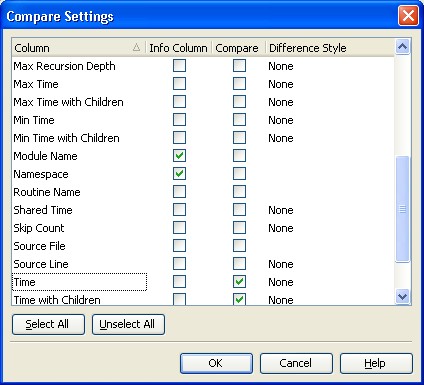
Task: Disable Compare checkbox for Time row
Action: 239,282
